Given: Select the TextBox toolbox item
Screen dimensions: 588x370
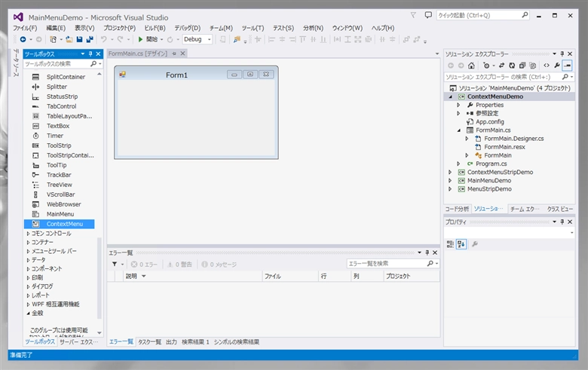Looking at the screenshot, I should tap(60, 126).
